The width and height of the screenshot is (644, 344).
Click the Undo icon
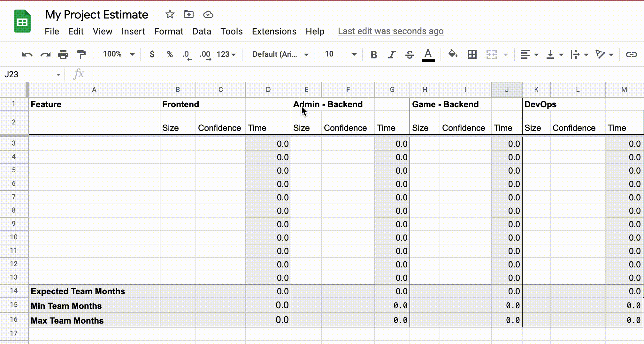click(x=27, y=55)
